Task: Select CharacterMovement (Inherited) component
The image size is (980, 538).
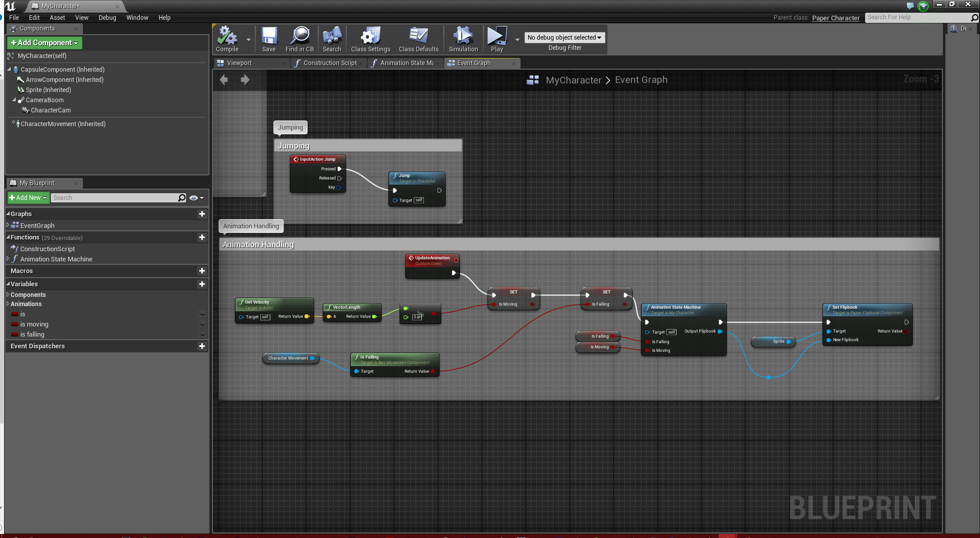Action: tap(63, 124)
